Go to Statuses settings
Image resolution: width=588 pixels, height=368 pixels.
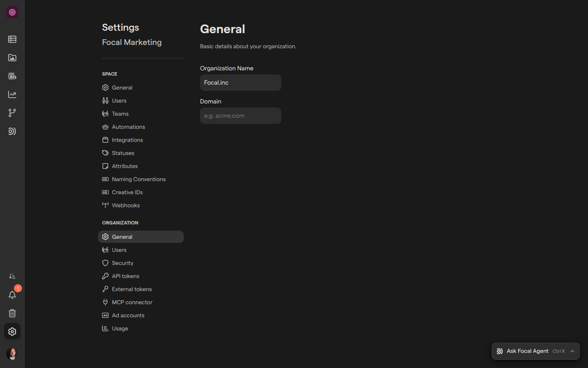pos(141,153)
